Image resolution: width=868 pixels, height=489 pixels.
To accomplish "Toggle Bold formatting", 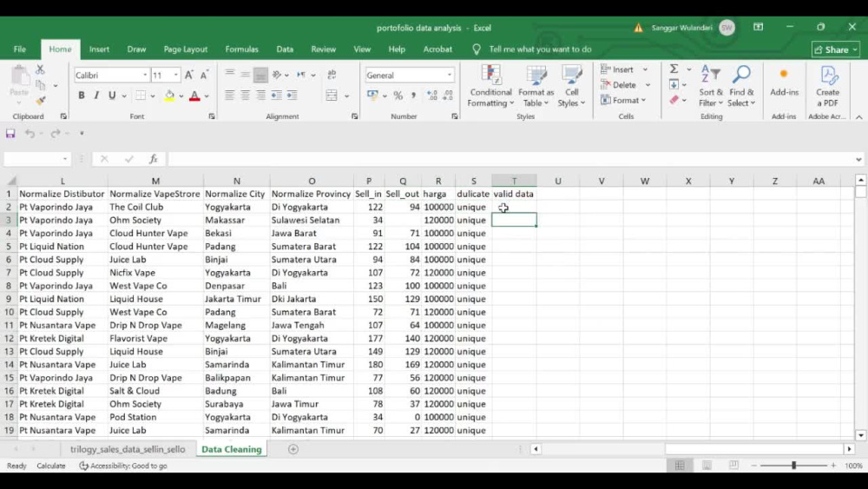I will 82,96.
